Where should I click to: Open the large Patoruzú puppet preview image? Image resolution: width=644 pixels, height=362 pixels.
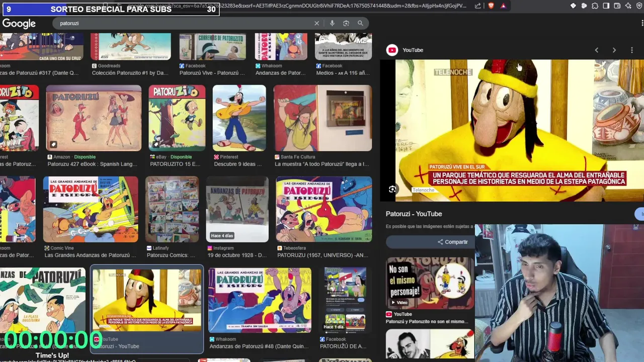512,130
